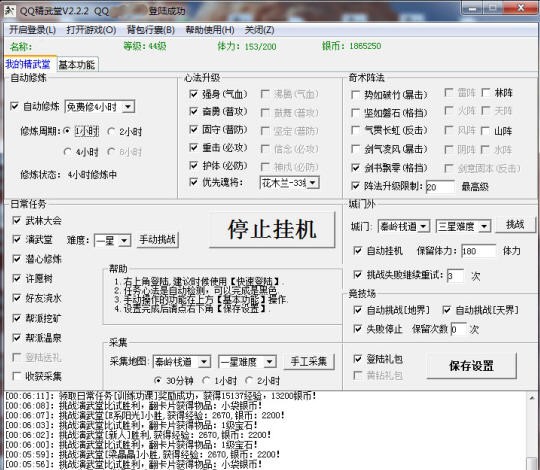This screenshot has height=470, width=540.
Task: Enable 势如破竹 (暴击) checkbox
Action: click(355, 94)
